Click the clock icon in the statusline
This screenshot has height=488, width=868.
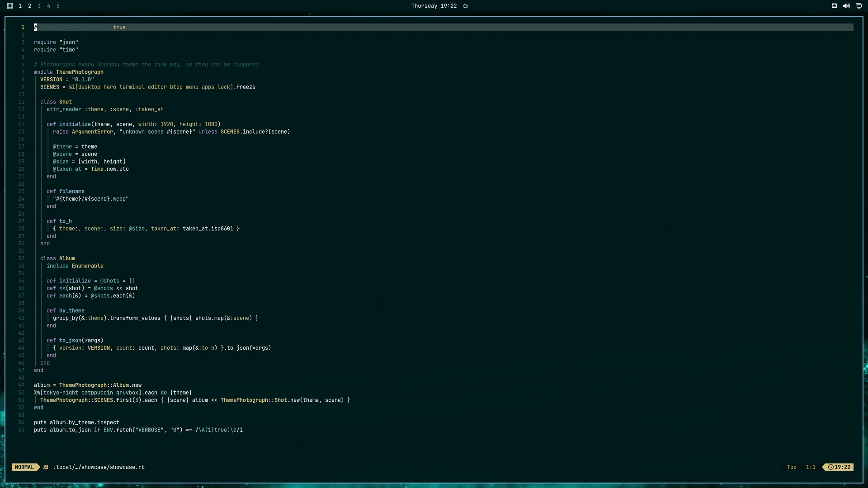(831, 467)
